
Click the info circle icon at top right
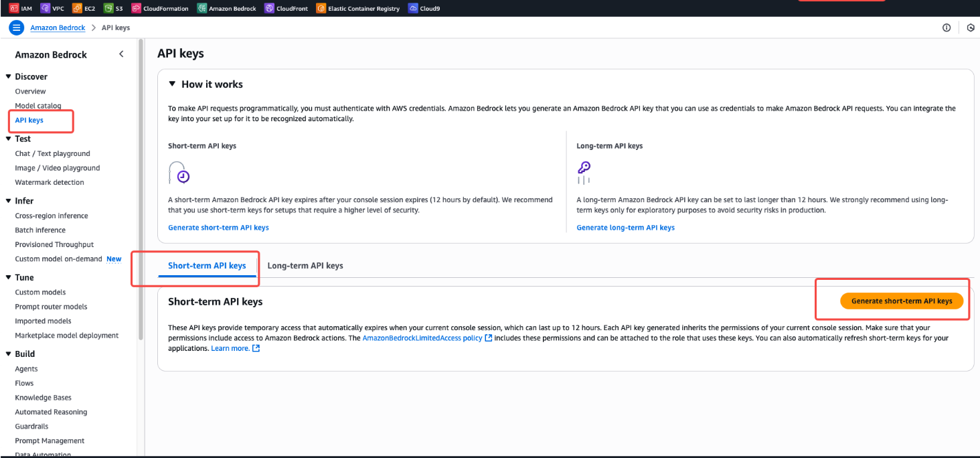point(947,27)
